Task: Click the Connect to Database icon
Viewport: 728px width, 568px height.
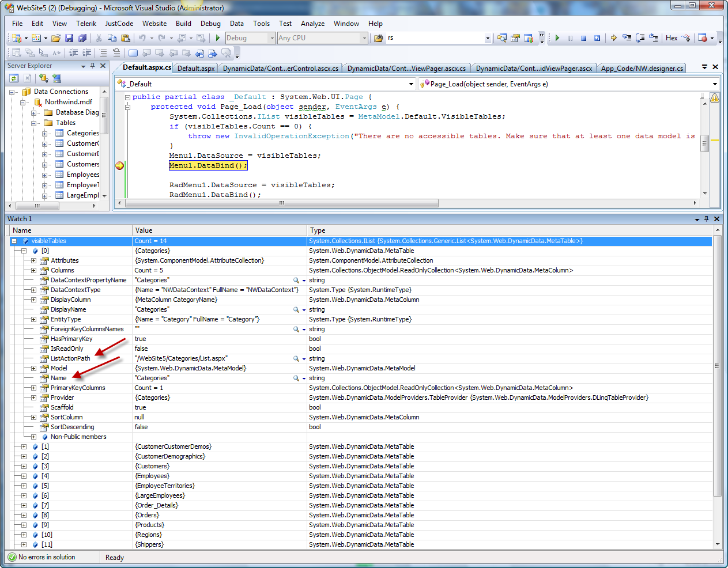Action: (43, 78)
